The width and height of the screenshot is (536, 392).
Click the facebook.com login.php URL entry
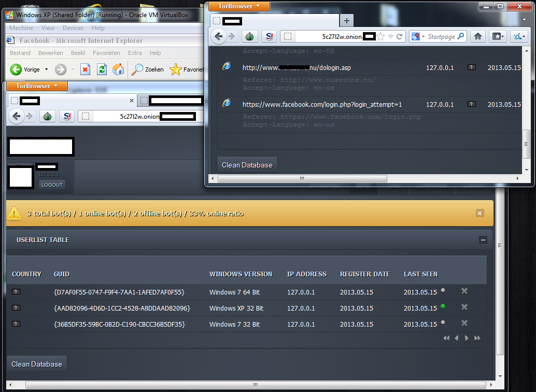[322, 104]
